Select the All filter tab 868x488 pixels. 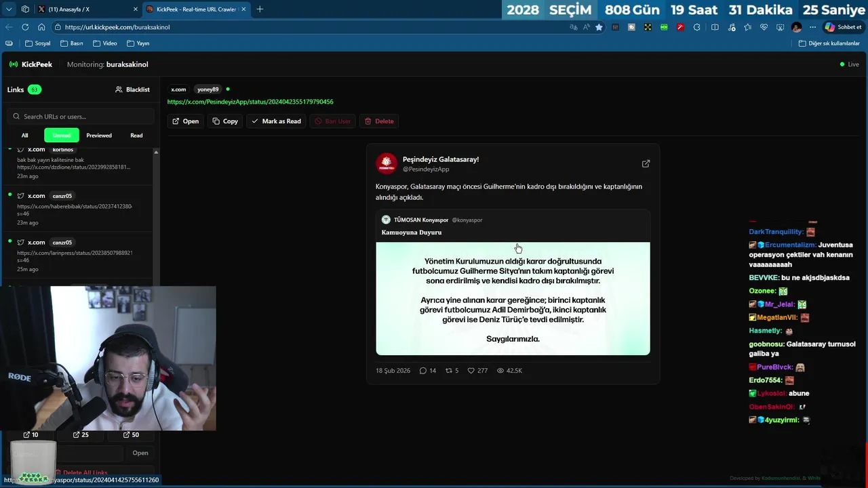(x=24, y=136)
